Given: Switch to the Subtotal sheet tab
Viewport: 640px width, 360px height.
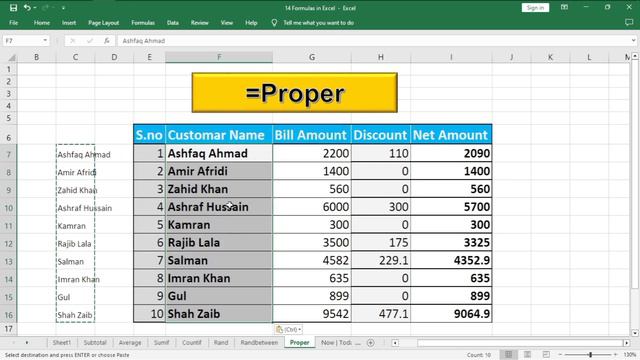Looking at the screenshot, I should click(95, 342).
